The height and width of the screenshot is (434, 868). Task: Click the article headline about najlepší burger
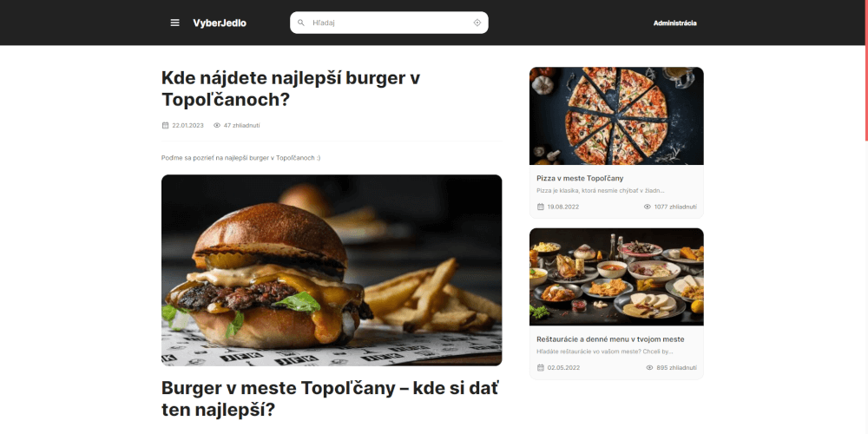coord(291,89)
